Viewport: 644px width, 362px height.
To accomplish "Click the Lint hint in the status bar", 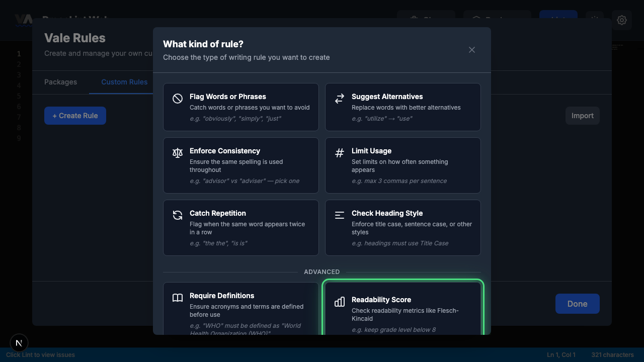I will point(40,354).
